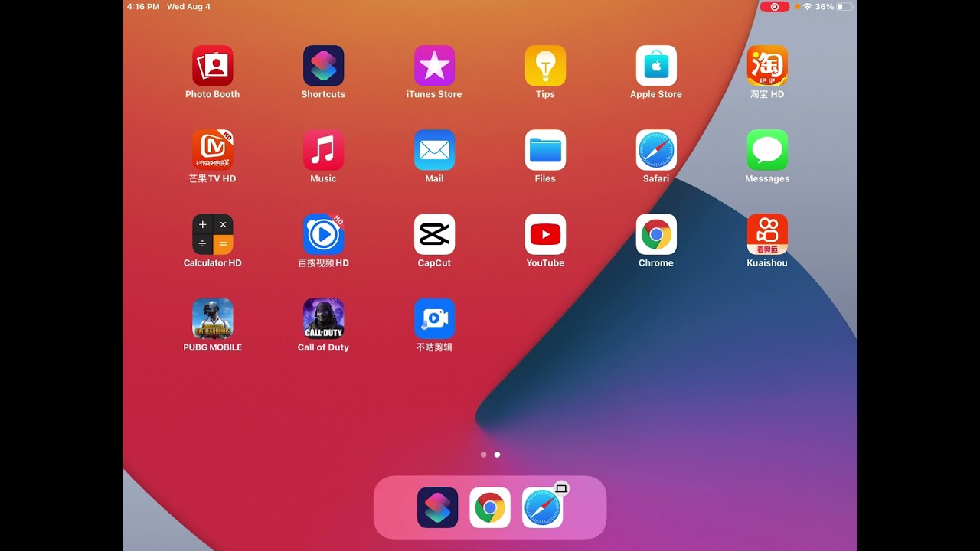Open the Apple Store app
The height and width of the screenshot is (551, 980).
tap(656, 66)
